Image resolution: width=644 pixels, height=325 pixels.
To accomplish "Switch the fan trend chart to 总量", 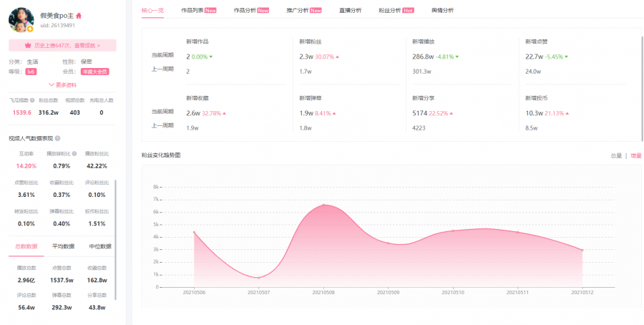I will point(616,156).
